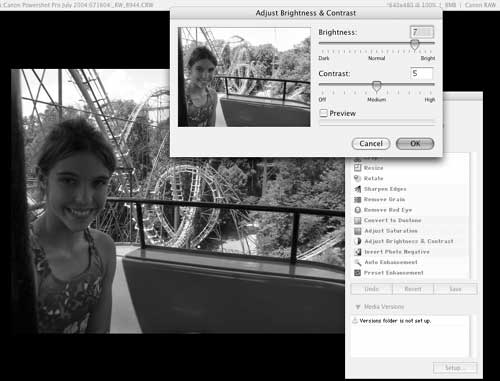Collapse the Media Versions section triangle
The image size is (500, 381).
click(358, 307)
